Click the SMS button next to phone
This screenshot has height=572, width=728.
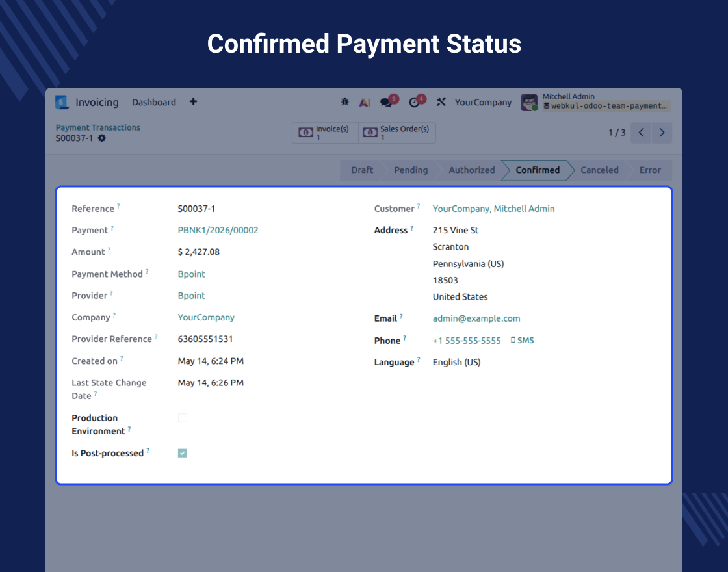pos(523,341)
